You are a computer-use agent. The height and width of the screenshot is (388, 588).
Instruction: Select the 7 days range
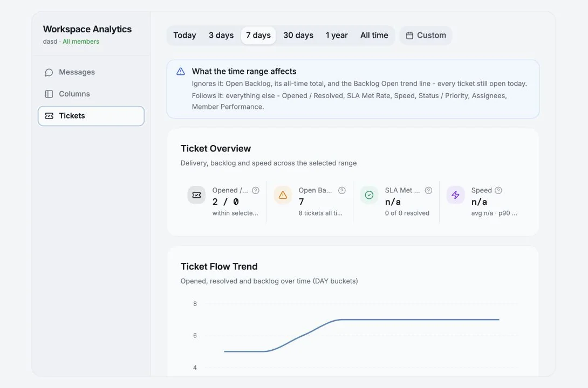[258, 35]
